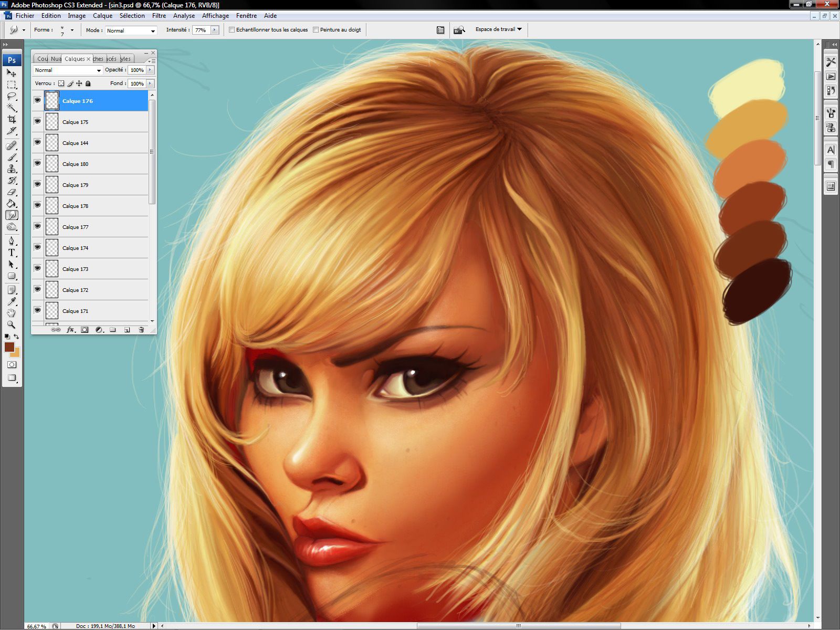Expand the Espace de travail menu

pyautogui.click(x=498, y=29)
